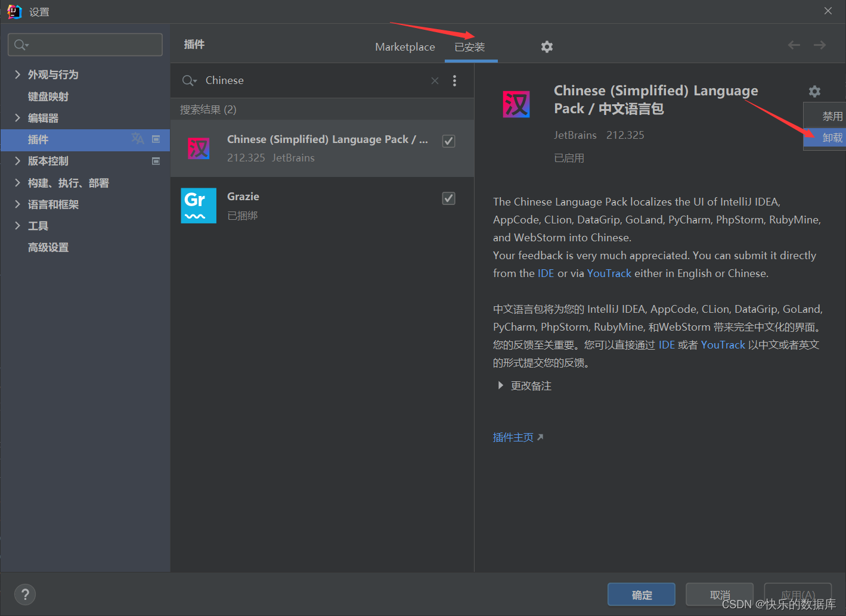Click the search magnifier in plugin search
Viewport: 846px width, 616px height.
click(189, 80)
